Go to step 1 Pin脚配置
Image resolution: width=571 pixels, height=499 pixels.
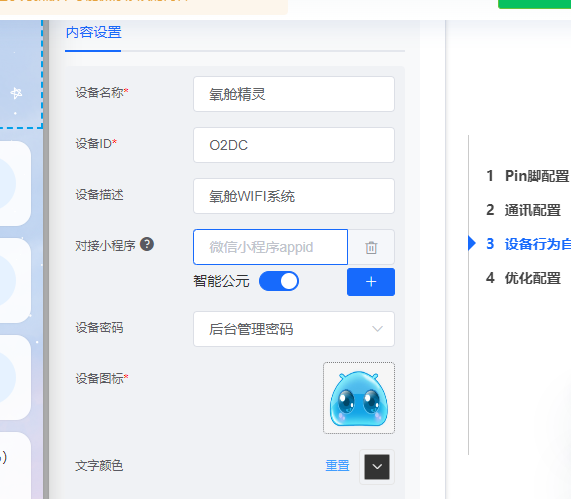pos(527,176)
